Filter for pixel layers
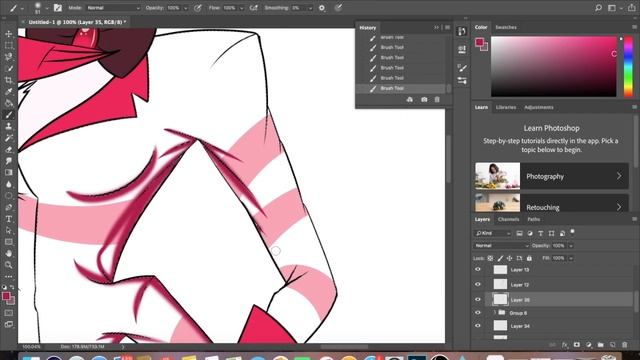Screen dimensions: 640x360 click(x=519, y=233)
